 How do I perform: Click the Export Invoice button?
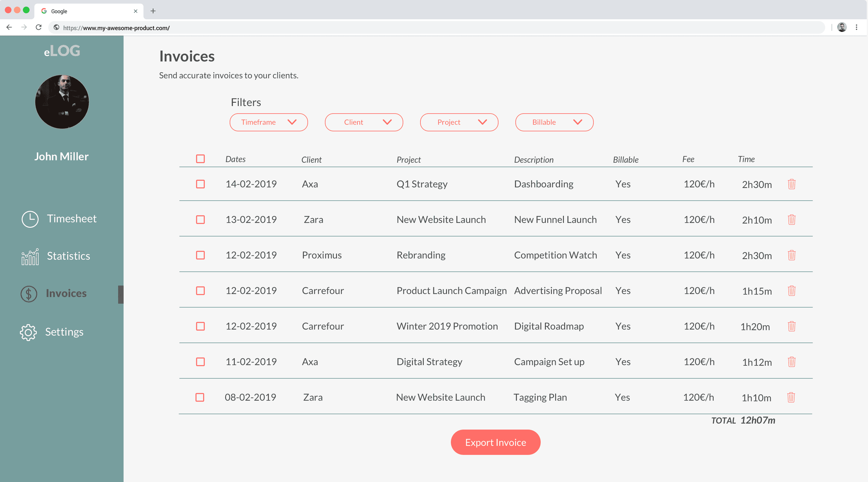pos(496,442)
